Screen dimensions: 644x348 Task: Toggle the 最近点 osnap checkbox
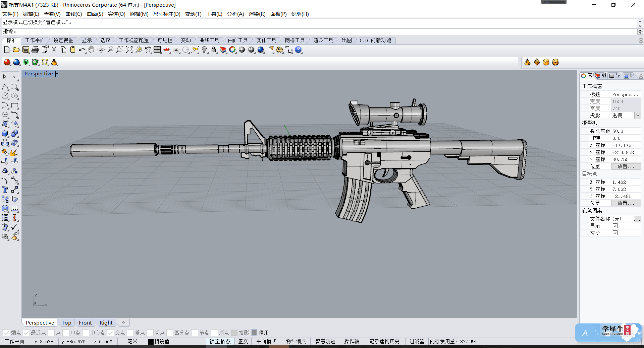[x=26, y=333]
